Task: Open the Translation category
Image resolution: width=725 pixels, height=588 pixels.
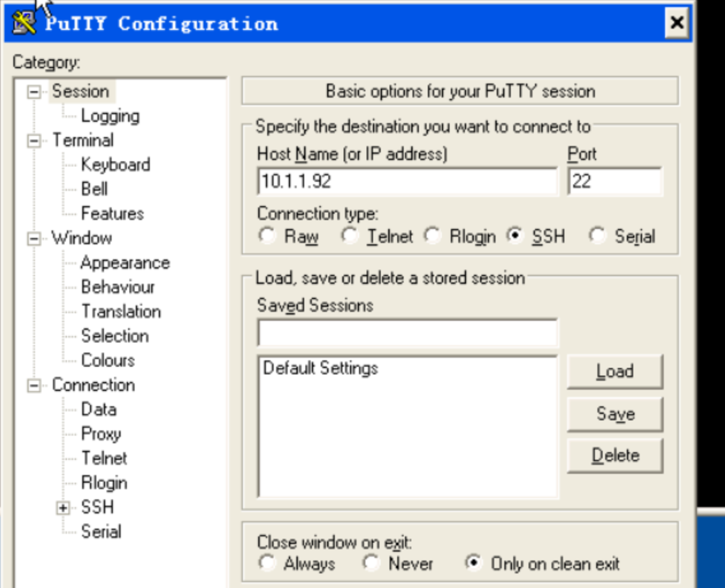Action: coord(121,312)
